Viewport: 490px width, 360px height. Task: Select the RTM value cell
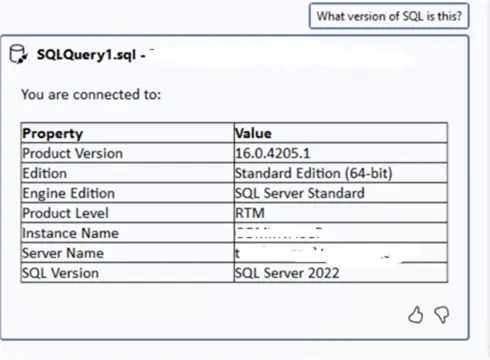pyautogui.click(x=341, y=213)
